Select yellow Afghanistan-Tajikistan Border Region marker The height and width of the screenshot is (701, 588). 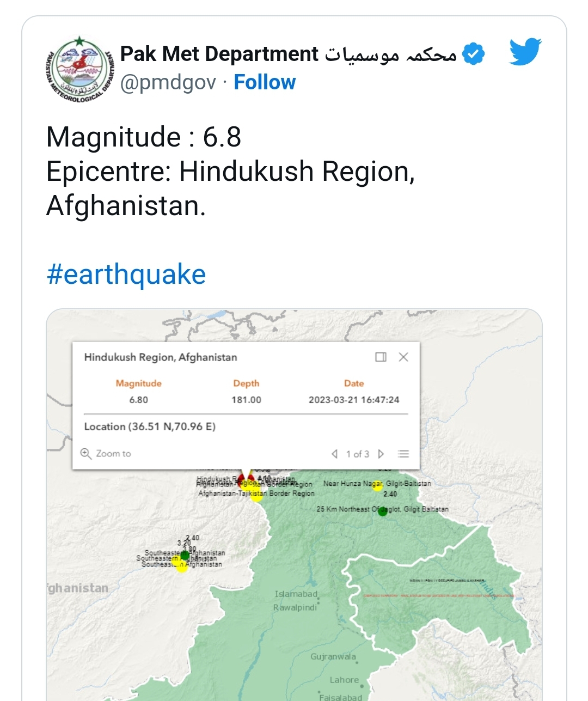pos(256,495)
